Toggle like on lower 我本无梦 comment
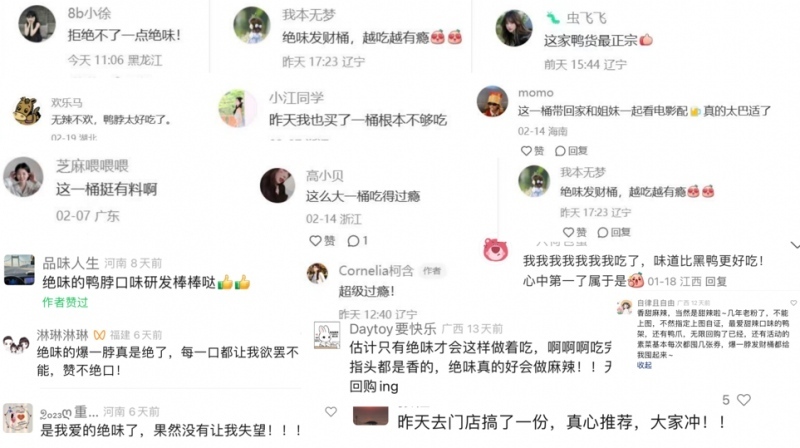Screen dimensions: 800x448 coord(568,232)
